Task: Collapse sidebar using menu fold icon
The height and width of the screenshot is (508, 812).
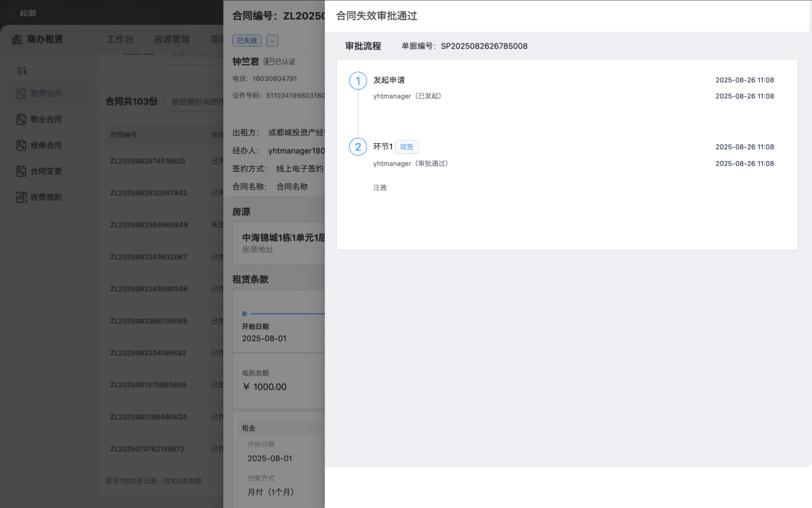Action: [x=21, y=70]
